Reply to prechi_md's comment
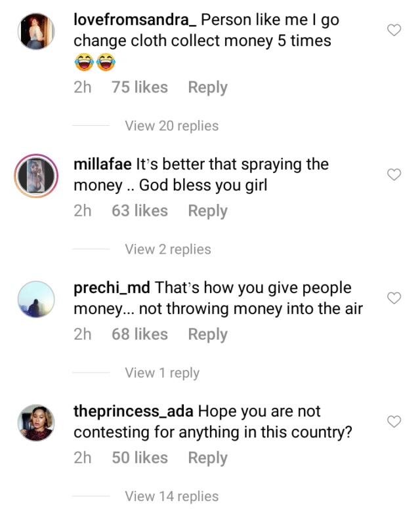420x522 pixels. tap(207, 334)
